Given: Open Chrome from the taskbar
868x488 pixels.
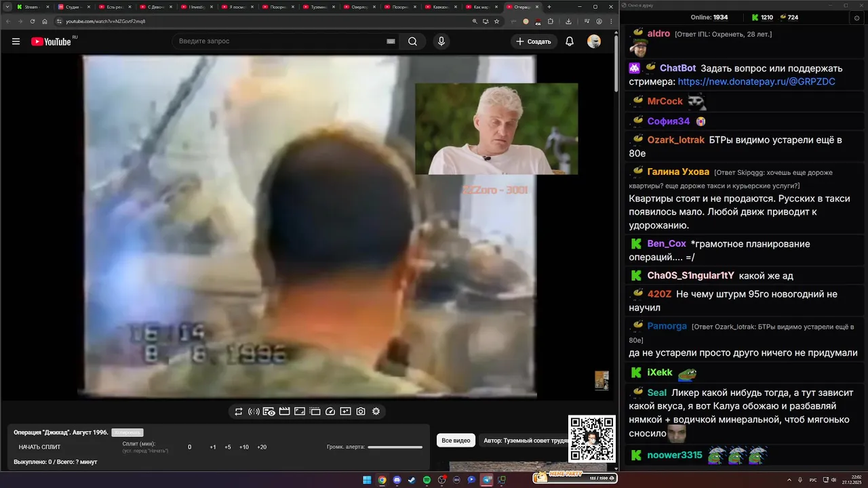Looking at the screenshot, I should [x=382, y=480].
